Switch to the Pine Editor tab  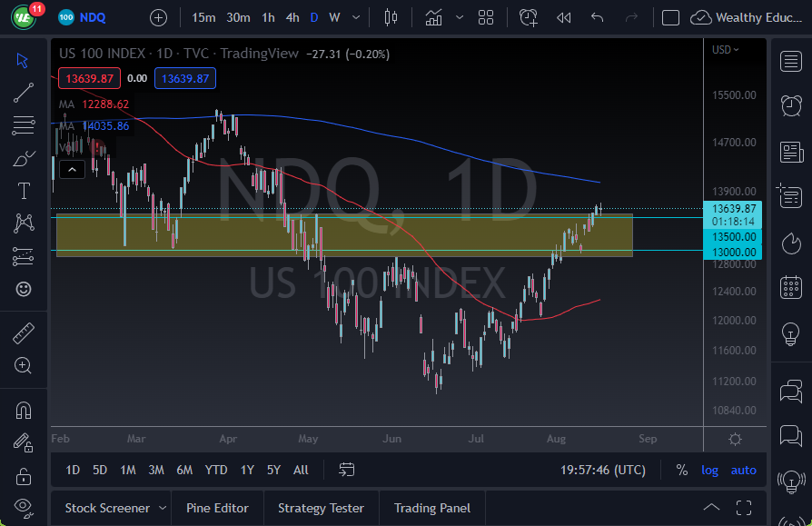click(x=217, y=508)
